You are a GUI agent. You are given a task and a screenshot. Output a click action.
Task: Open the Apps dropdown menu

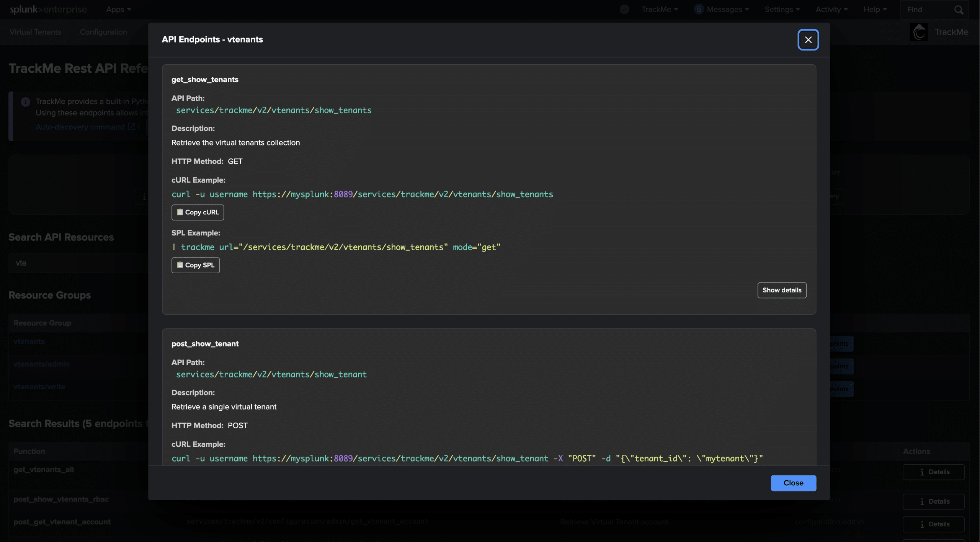click(118, 10)
